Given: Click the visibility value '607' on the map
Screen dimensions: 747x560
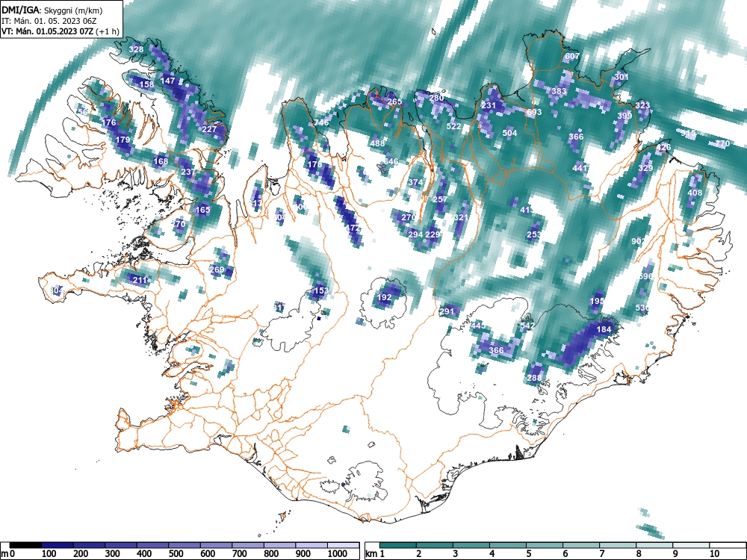Looking at the screenshot, I should pyautogui.click(x=571, y=56).
